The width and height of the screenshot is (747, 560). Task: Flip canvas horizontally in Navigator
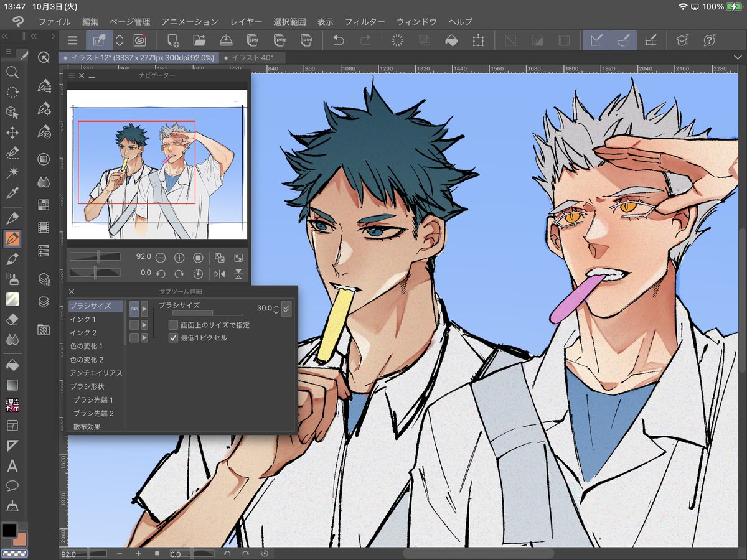[219, 274]
